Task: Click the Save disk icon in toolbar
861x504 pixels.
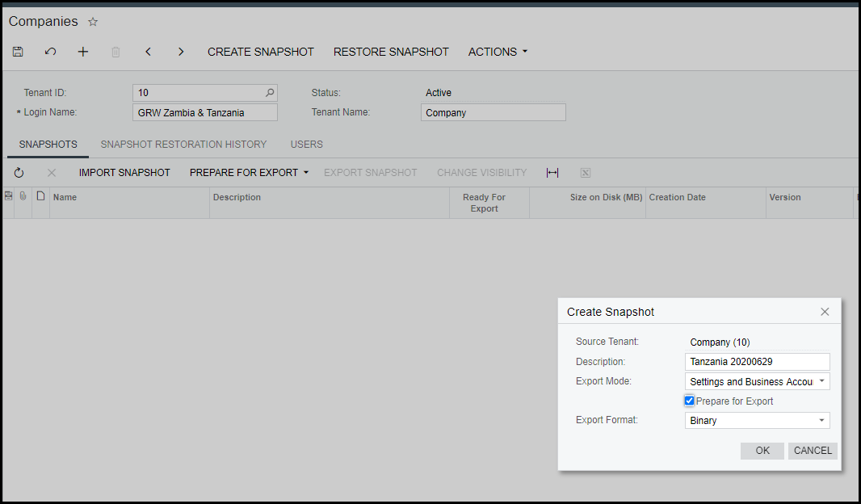Action: tap(18, 52)
